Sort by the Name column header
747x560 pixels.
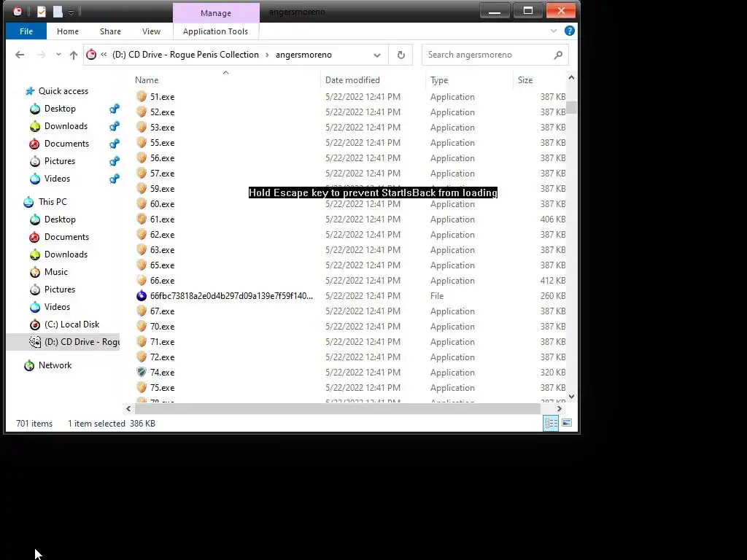146,80
